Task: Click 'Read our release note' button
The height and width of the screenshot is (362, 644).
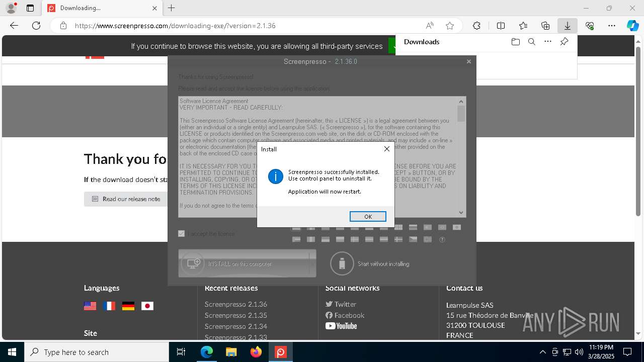Action: click(x=126, y=199)
